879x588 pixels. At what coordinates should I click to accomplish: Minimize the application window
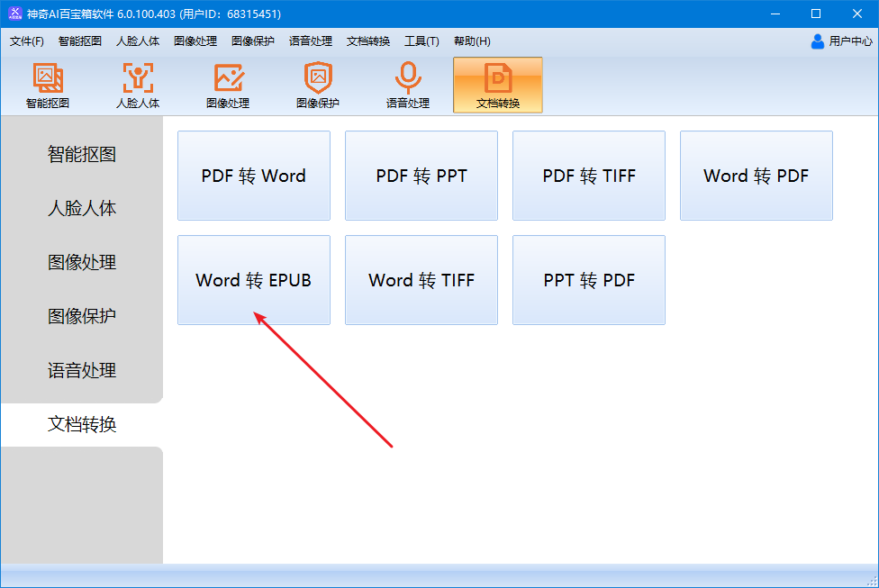click(775, 14)
